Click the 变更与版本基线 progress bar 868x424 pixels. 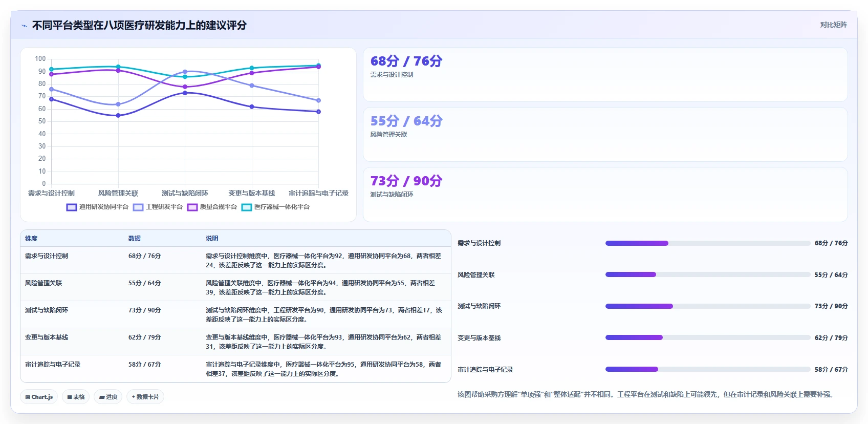click(x=708, y=337)
